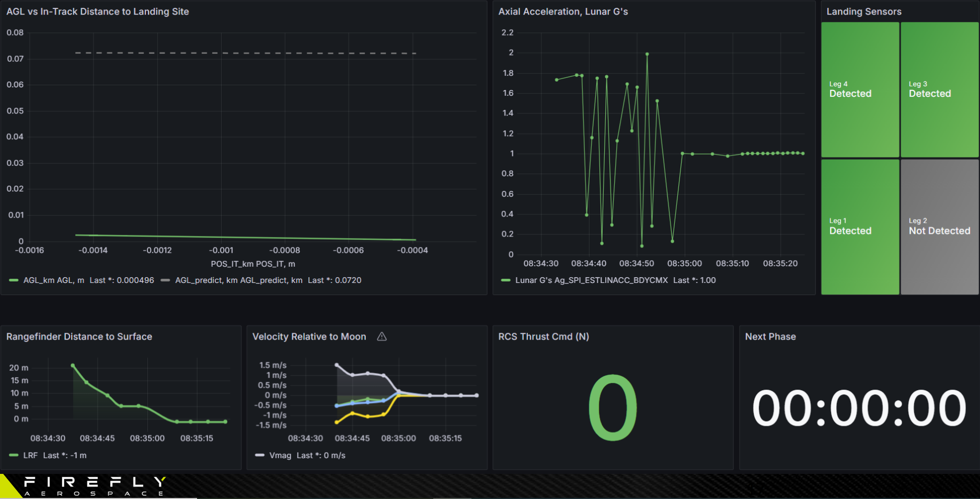Click the peak data point near 2.0 on acceleration chart
This screenshot has width=980, height=499.
click(x=647, y=53)
